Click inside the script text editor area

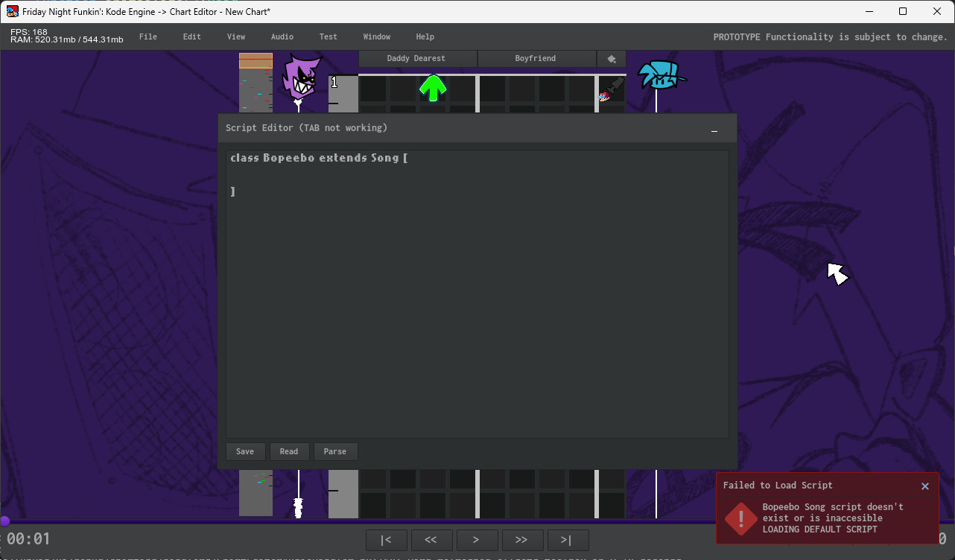point(477,293)
